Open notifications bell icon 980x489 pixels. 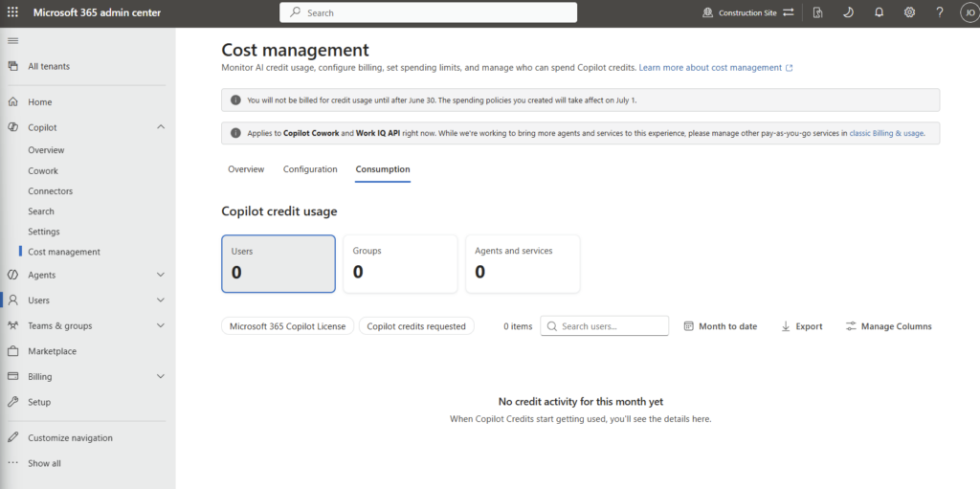tap(879, 12)
